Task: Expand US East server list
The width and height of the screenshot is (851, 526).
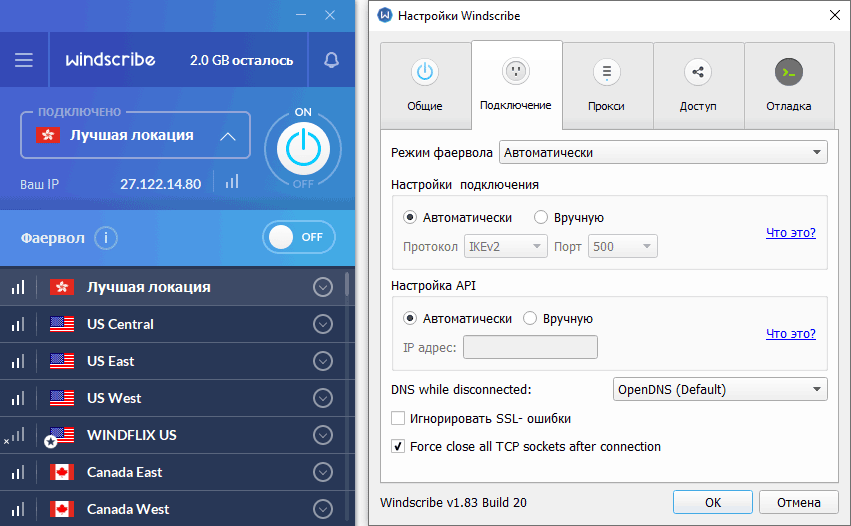Action: [323, 361]
